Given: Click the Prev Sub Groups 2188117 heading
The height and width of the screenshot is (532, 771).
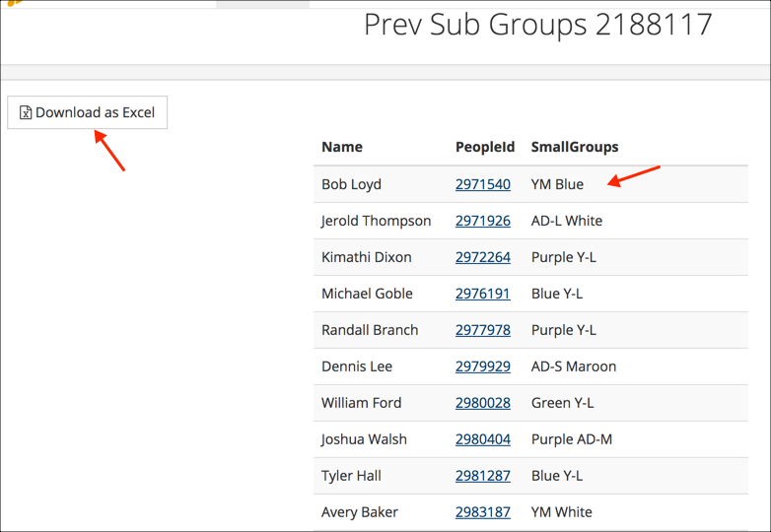Looking at the screenshot, I should [x=538, y=24].
